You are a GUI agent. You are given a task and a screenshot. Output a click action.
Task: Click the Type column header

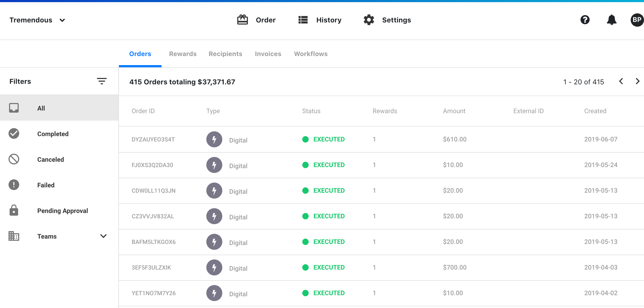tap(213, 111)
